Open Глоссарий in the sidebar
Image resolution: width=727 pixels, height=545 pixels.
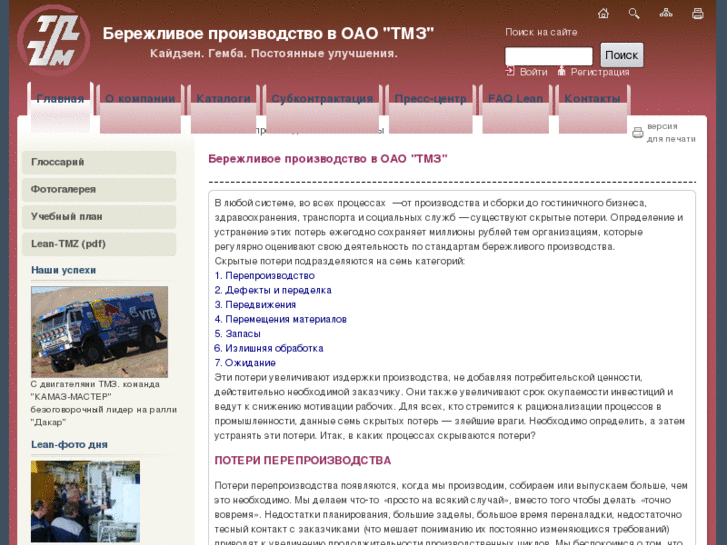[x=99, y=162]
